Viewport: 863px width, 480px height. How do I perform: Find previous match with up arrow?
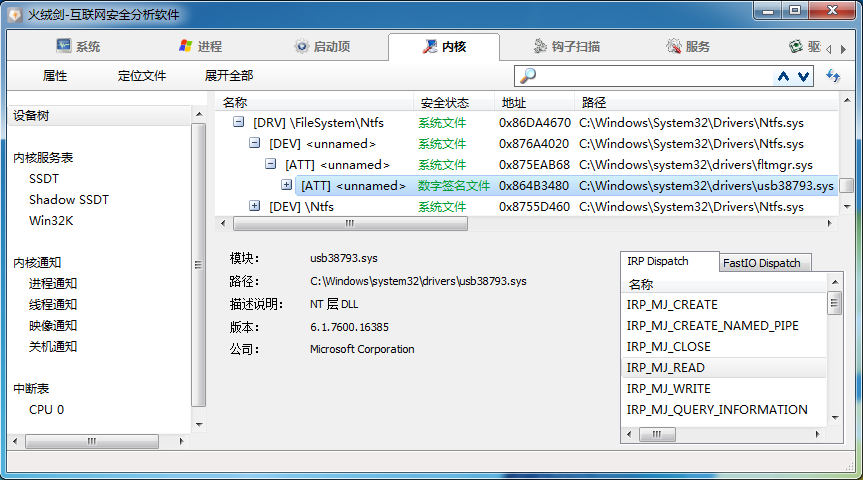[x=783, y=77]
